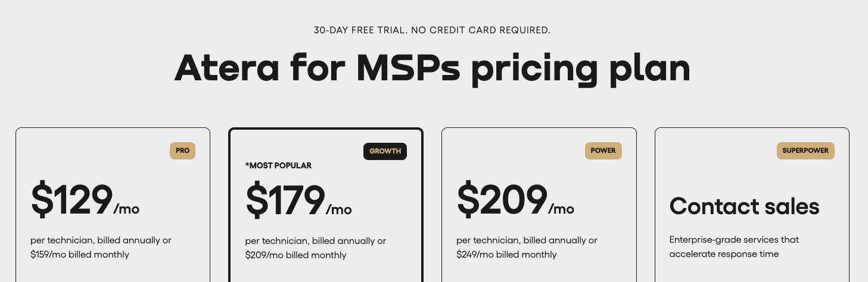Click Power card's per technician, billed annually line
The width and height of the screenshot is (868, 282).
[527, 240]
